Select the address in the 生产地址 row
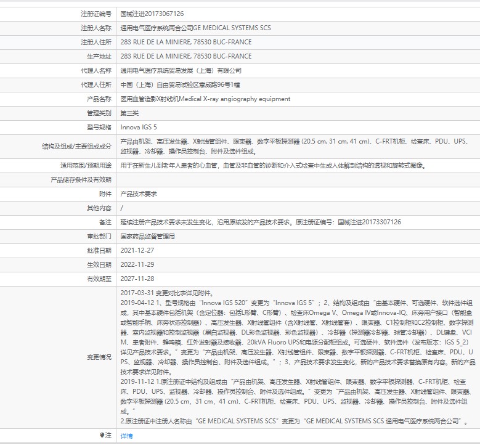 coord(186,56)
